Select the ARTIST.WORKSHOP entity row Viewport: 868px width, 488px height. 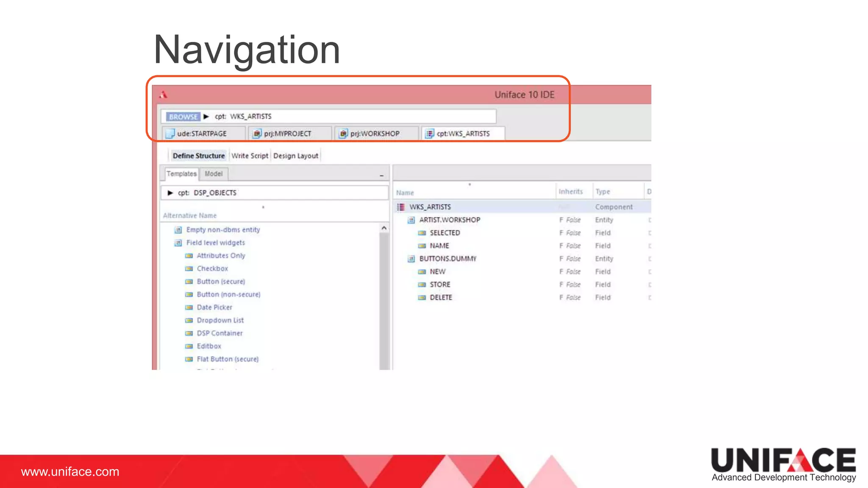pyautogui.click(x=522, y=220)
